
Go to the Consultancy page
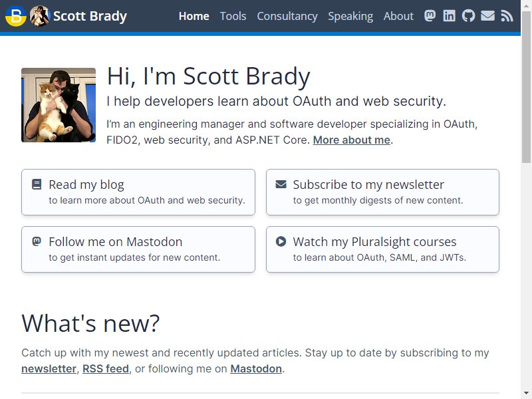point(287,16)
